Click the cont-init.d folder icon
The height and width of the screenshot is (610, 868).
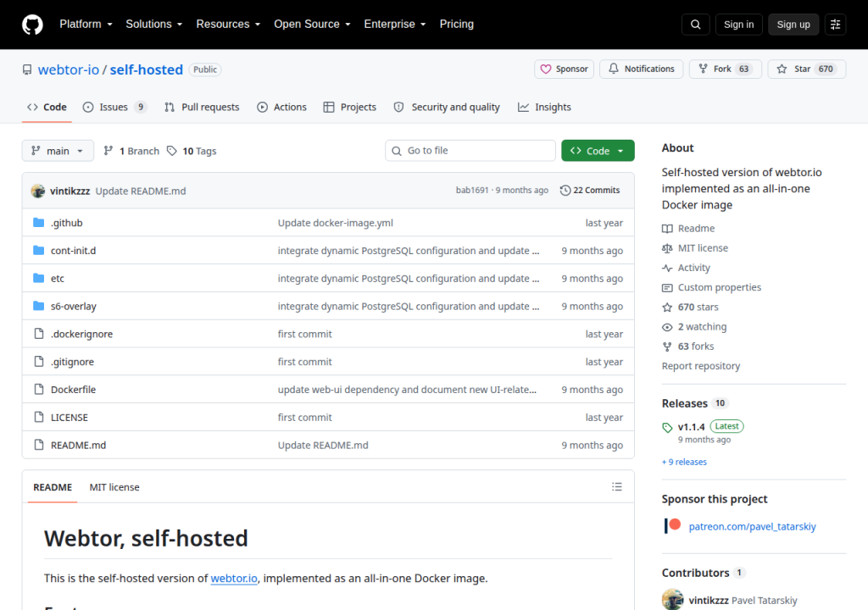[x=39, y=250]
